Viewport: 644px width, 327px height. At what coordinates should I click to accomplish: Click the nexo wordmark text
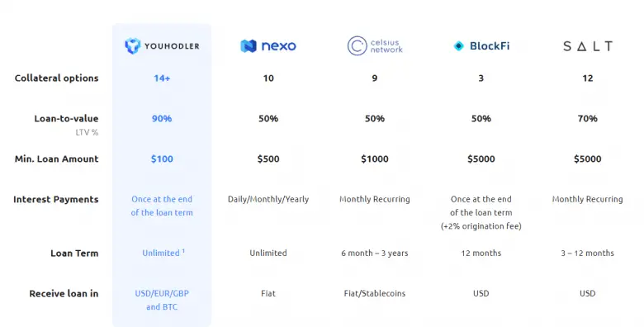click(x=279, y=45)
